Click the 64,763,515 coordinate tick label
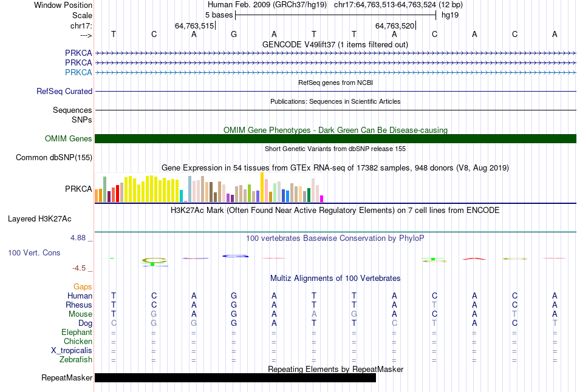This screenshot has width=577, height=392. [194, 25]
